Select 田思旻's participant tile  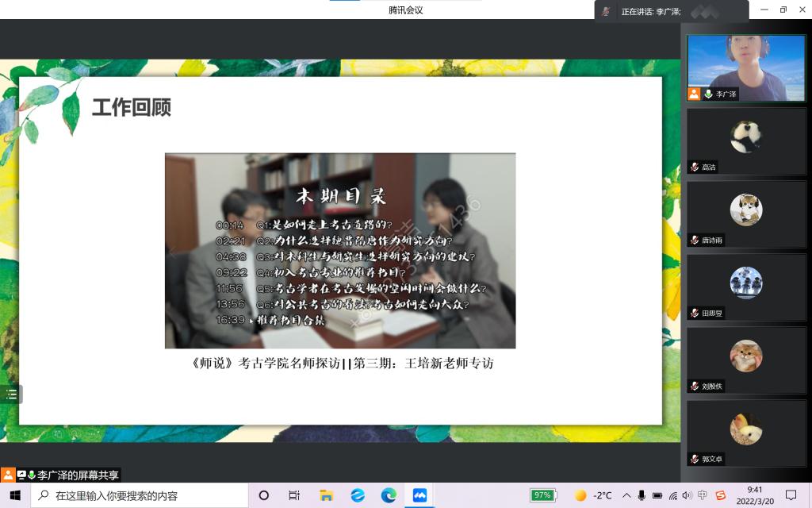[745, 287]
